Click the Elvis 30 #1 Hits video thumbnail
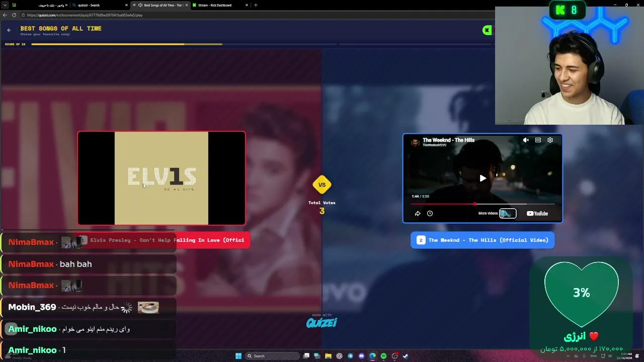 click(x=162, y=178)
